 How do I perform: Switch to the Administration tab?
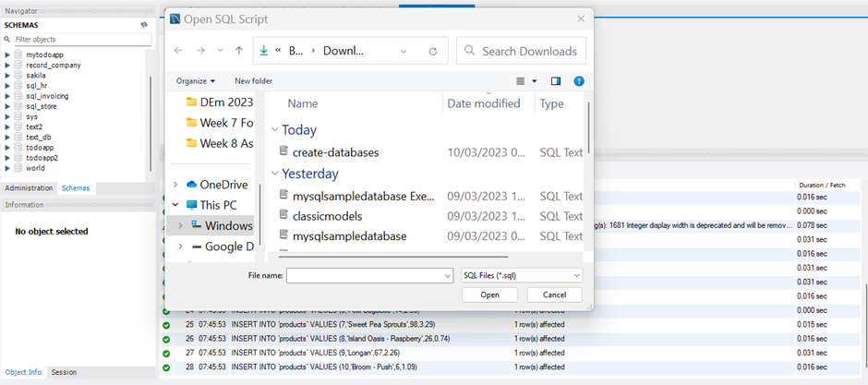point(29,188)
